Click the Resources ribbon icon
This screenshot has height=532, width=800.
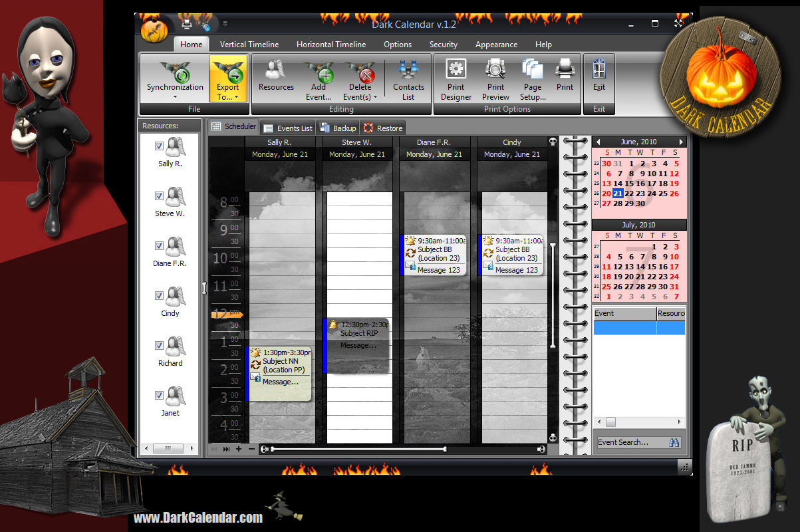pos(276,70)
